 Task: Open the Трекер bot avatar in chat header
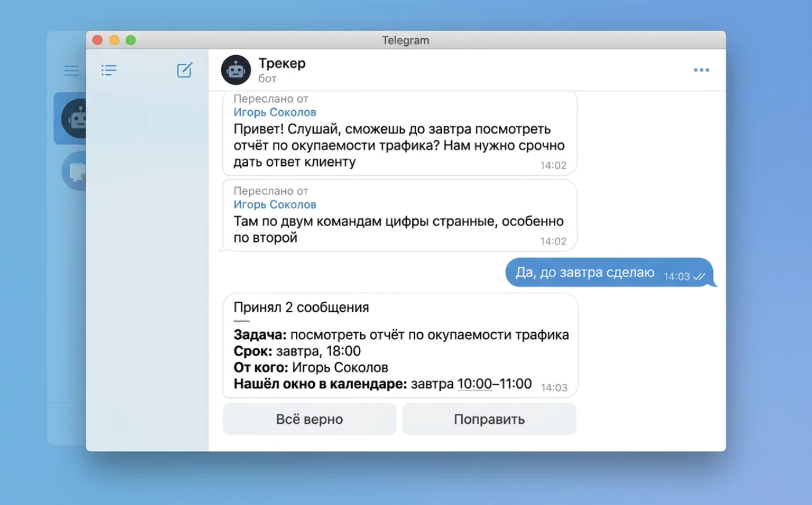(x=236, y=70)
